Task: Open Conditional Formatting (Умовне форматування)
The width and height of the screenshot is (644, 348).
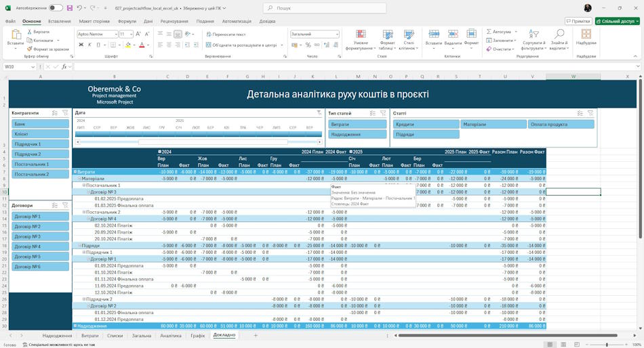Action: 361,40
